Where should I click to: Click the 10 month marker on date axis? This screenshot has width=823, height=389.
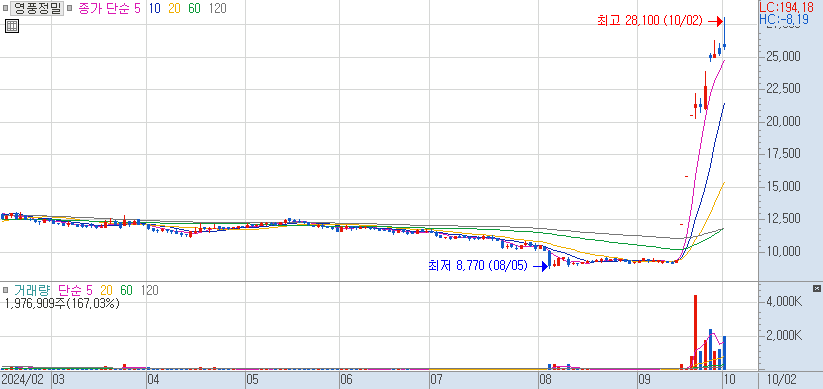[x=730, y=380]
